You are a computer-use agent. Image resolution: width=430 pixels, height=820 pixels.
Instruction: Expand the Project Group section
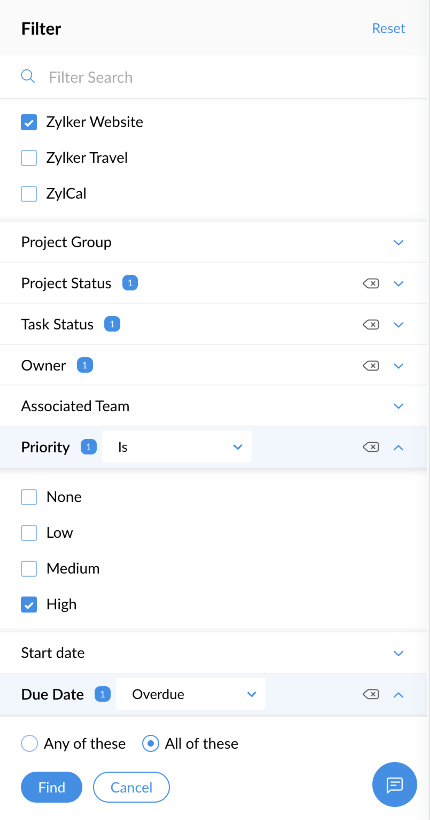coord(213,243)
